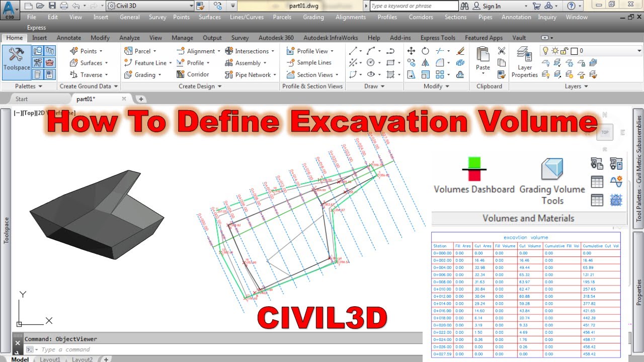Toggle the Settings tab in Toolspace
644x362 pixels.
[x=50, y=51]
